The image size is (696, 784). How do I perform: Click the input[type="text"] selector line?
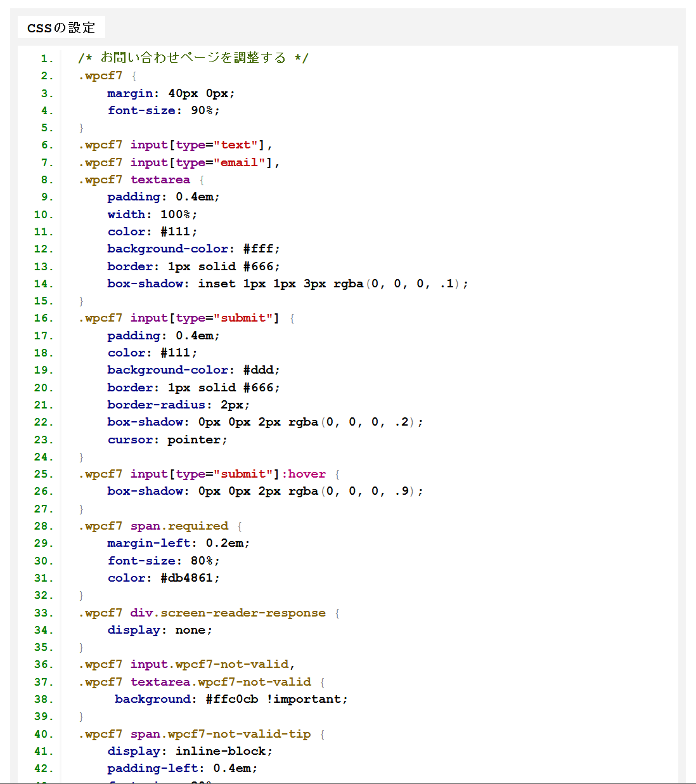(x=175, y=145)
